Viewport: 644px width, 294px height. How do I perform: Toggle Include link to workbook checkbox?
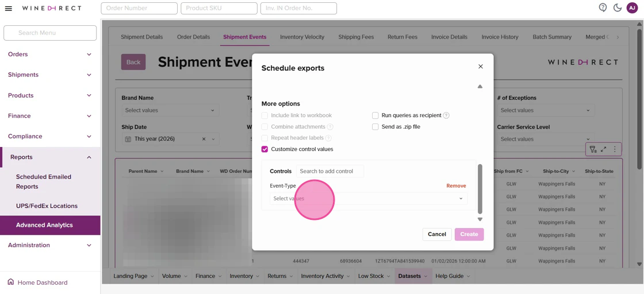point(265,115)
